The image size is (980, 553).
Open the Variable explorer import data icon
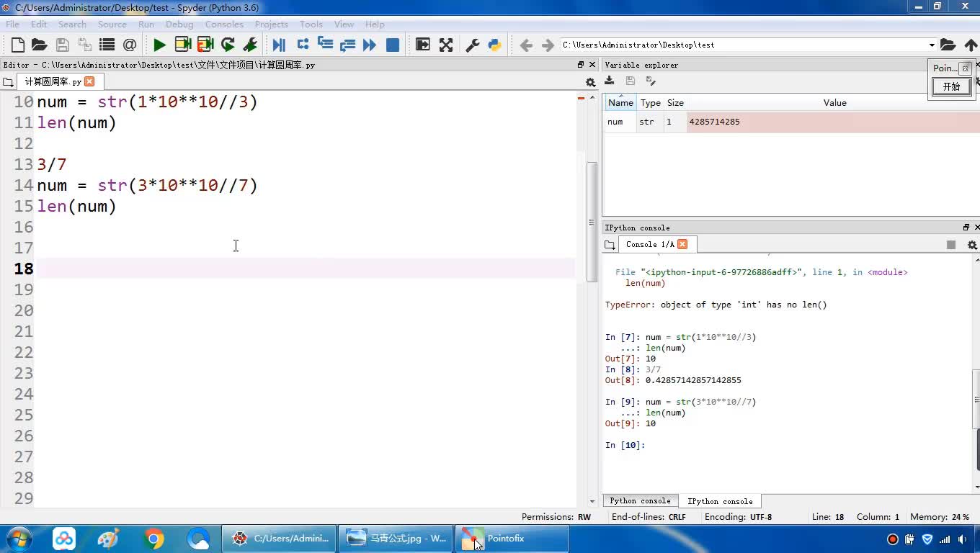coord(610,81)
